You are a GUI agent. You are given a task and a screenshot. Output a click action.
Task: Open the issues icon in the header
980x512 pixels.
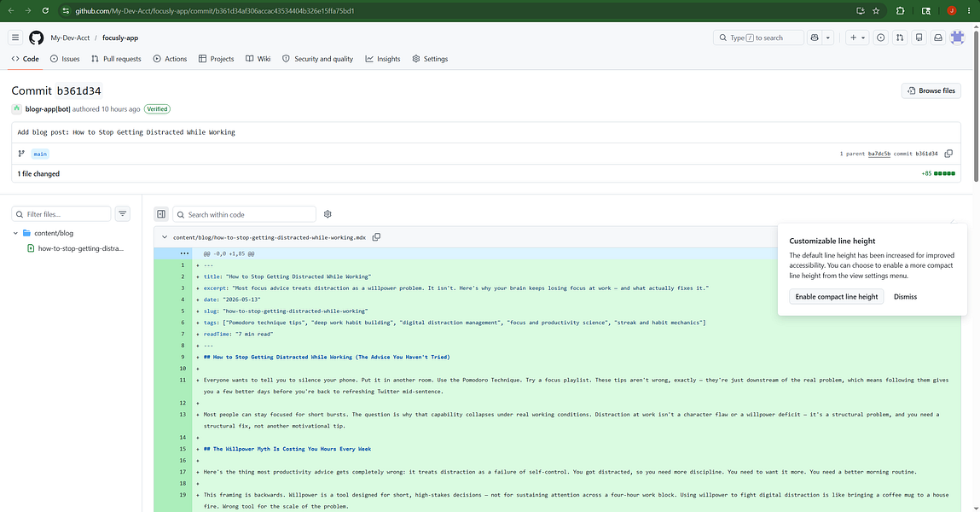pos(880,38)
